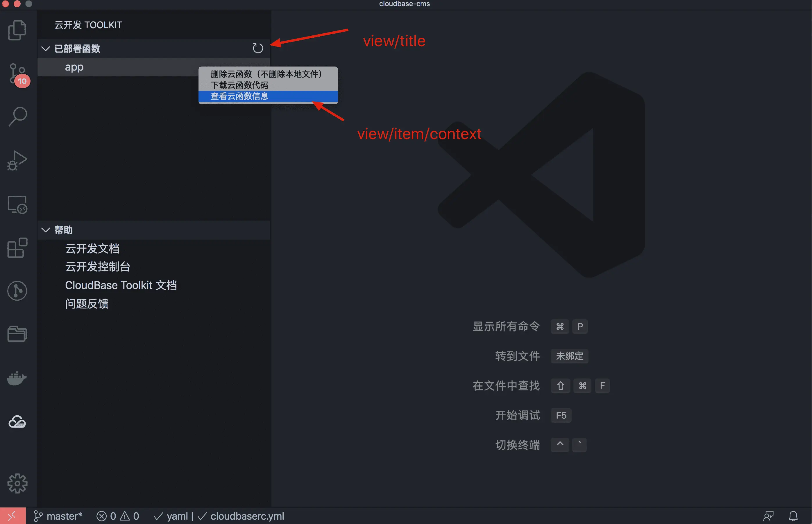This screenshot has width=812, height=524.
Task: Click the yaml status bar item
Action: 171,516
